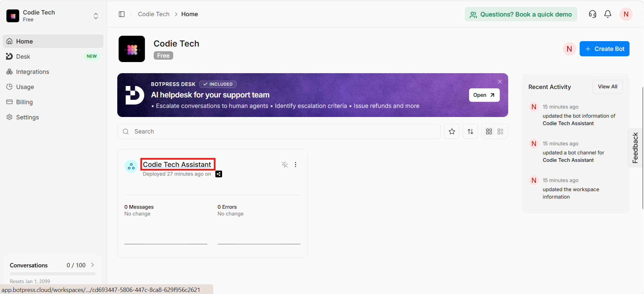Expand the Conversations usage chevron
644x294 pixels.
[93, 265]
